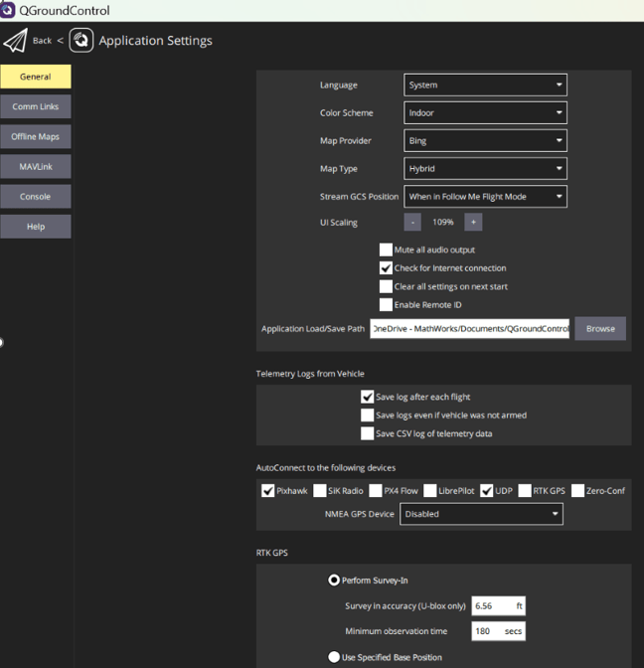Open the Offline Maps tab
The width and height of the screenshot is (644, 668).
(x=35, y=136)
